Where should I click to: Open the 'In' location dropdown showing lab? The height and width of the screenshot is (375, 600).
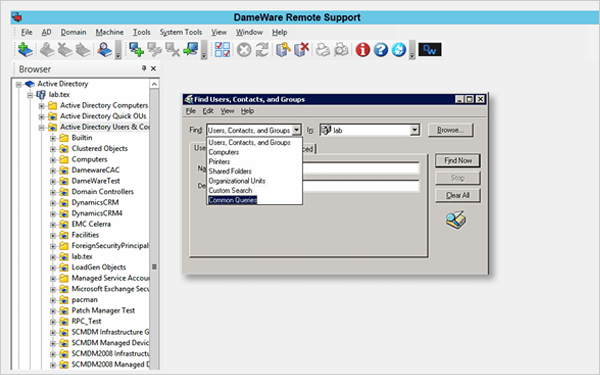point(414,130)
